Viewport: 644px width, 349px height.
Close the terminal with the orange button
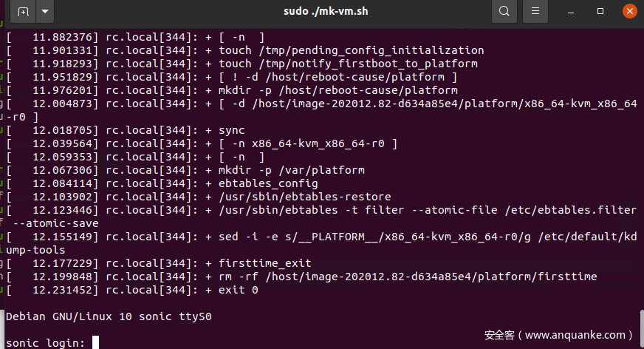click(628, 11)
